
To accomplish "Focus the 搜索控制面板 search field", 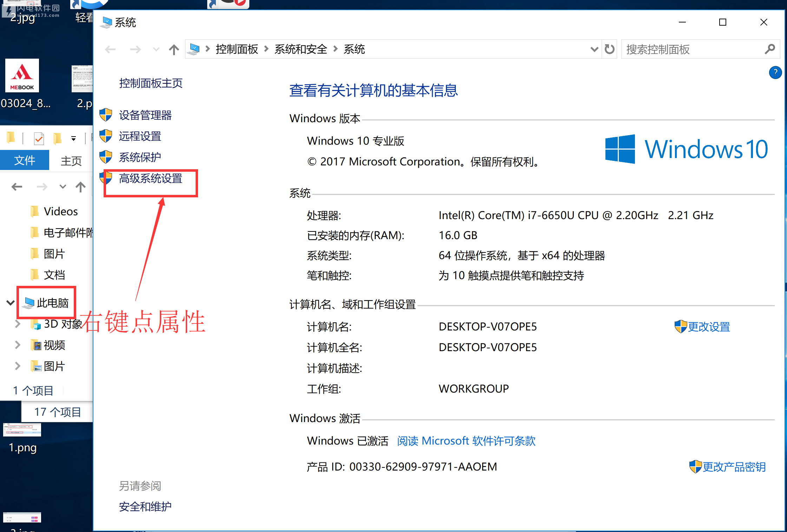I will tap(692, 49).
